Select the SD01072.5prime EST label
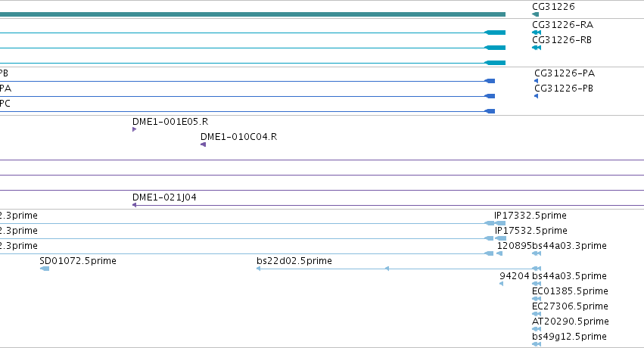644x348 pixels. [78, 261]
